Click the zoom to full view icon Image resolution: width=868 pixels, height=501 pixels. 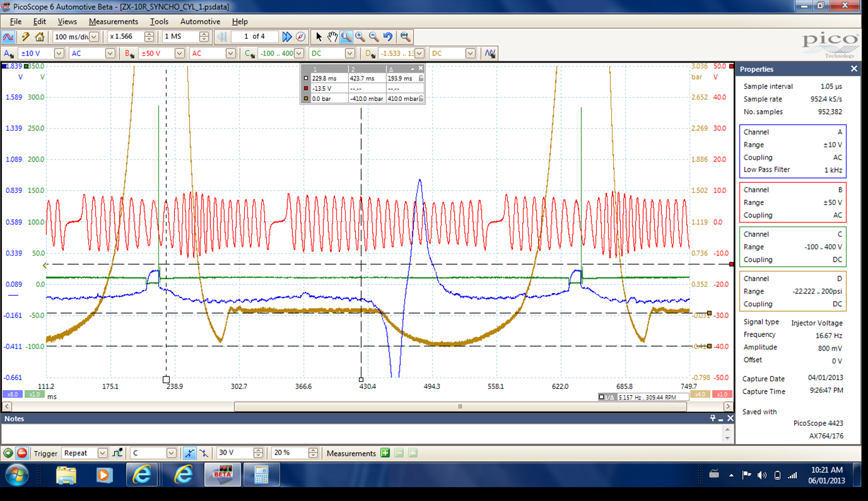tap(405, 37)
